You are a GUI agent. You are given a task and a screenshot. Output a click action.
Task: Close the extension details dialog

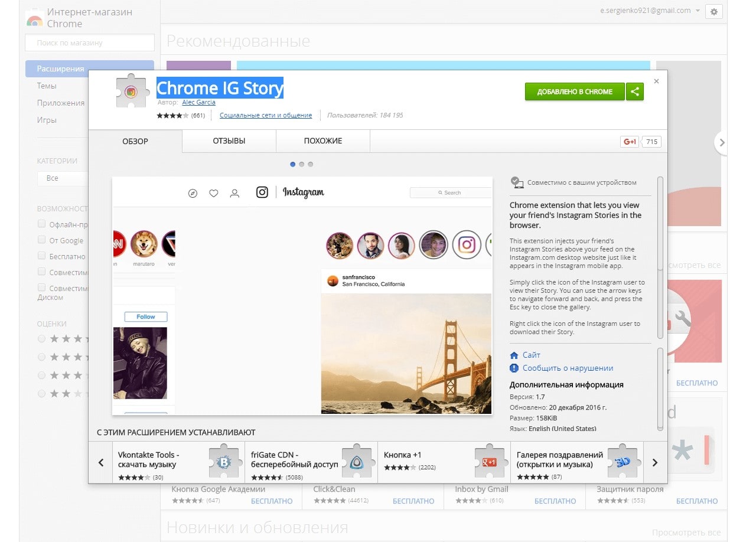[656, 81]
